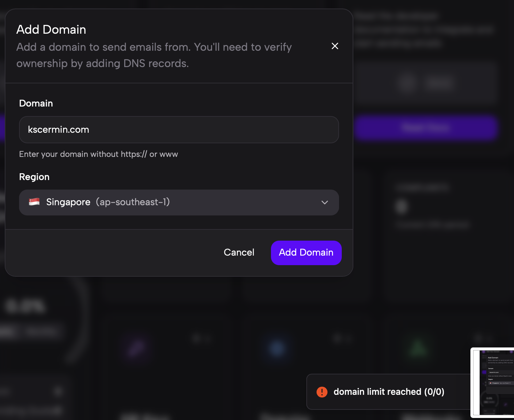Click the Singapore flag icon in the Region selector
The image size is (514, 420).
coord(34,202)
